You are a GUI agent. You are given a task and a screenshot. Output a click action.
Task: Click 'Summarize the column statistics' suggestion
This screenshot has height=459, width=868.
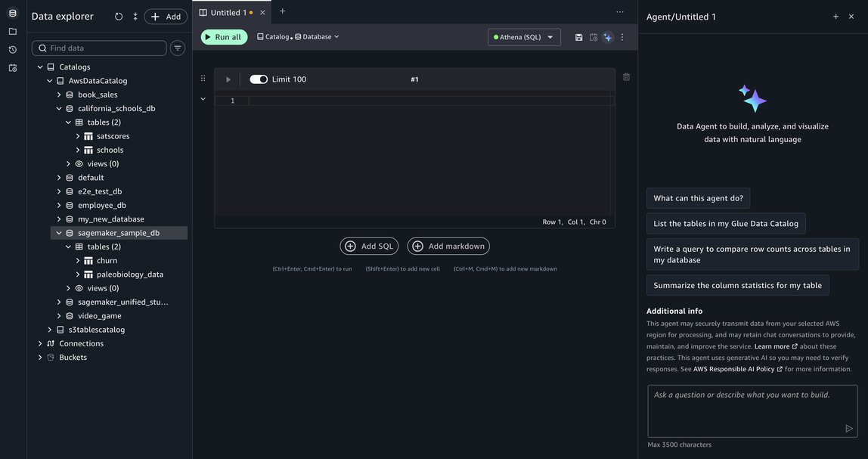(737, 286)
